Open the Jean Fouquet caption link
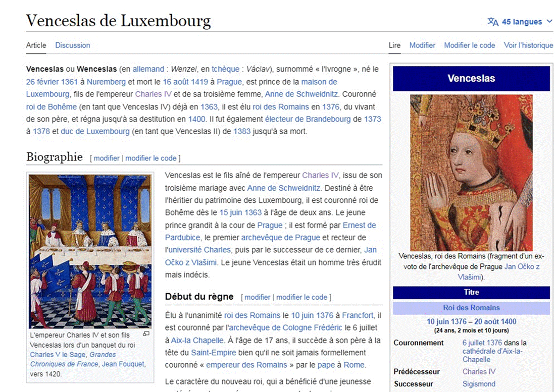 [x=123, y=364]
